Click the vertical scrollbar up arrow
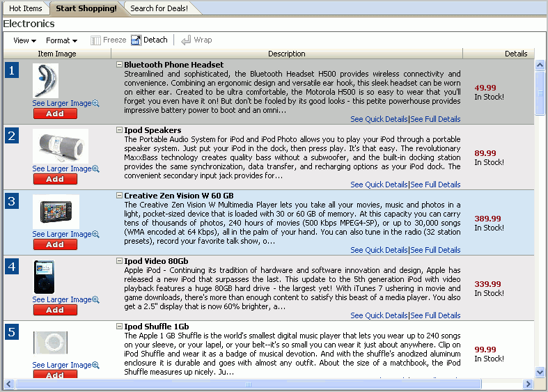548x392 pixels. point(540,65)
